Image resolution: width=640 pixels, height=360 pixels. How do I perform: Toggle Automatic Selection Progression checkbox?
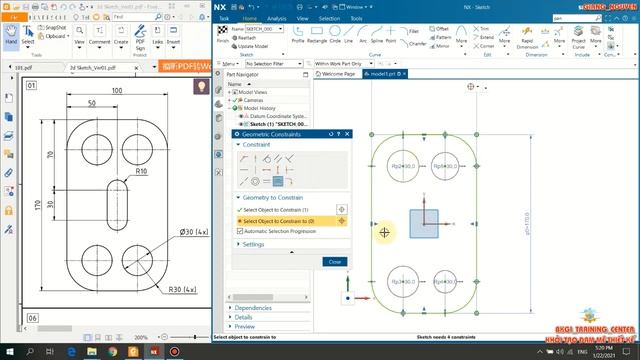[x=240, y=231]
